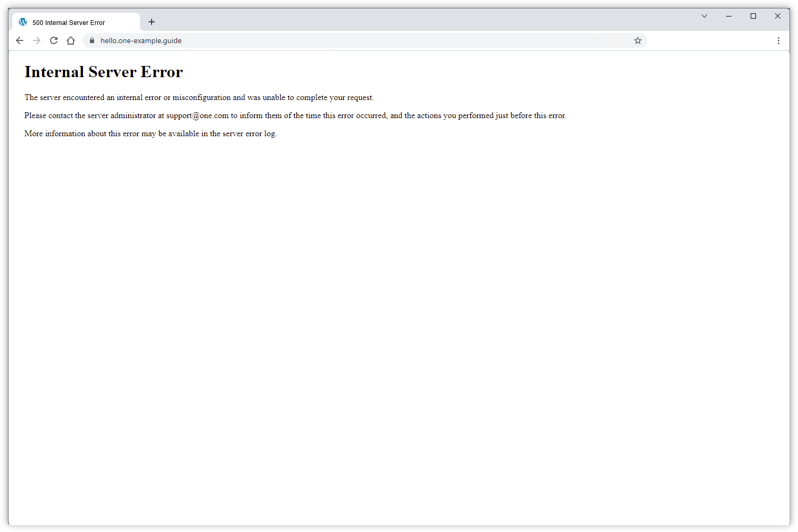Click the forward navigation arrow
This screenshot has height=532, width=798.
coord(37,40)
